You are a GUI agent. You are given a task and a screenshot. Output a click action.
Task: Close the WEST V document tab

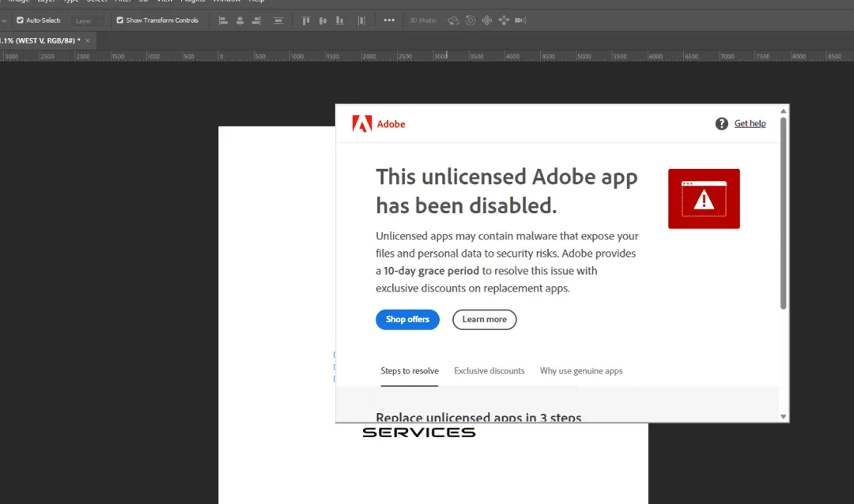pyautogui.click(x=87, y=41)
